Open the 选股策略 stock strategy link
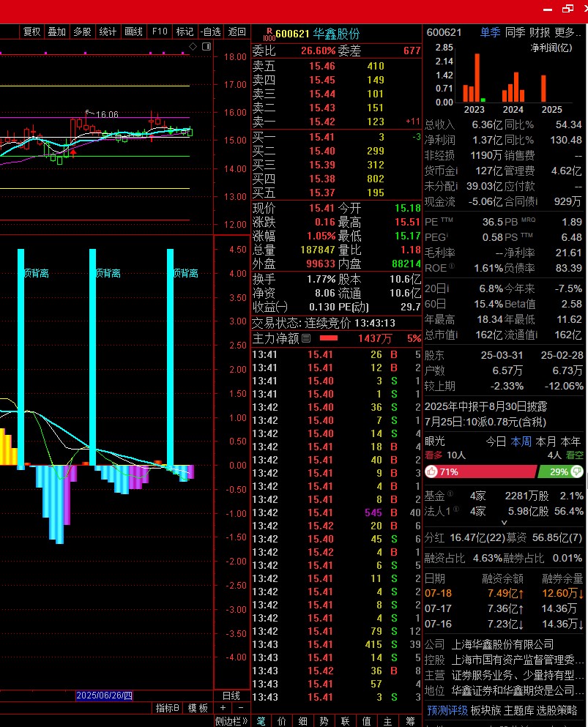588x727 pixels. pos(557,710)
